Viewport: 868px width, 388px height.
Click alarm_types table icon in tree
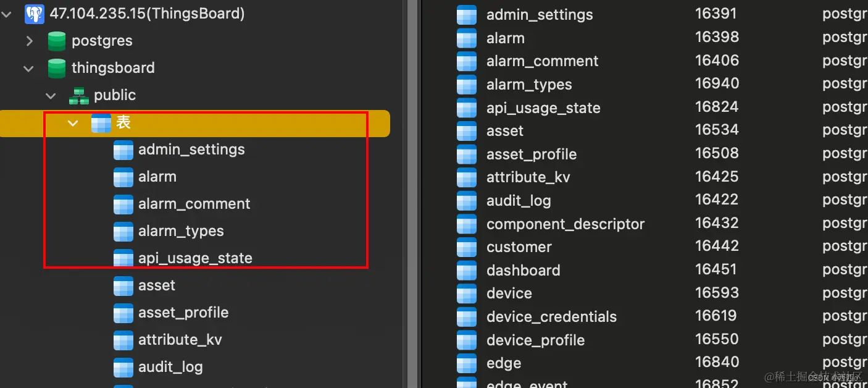click(123, 231)
